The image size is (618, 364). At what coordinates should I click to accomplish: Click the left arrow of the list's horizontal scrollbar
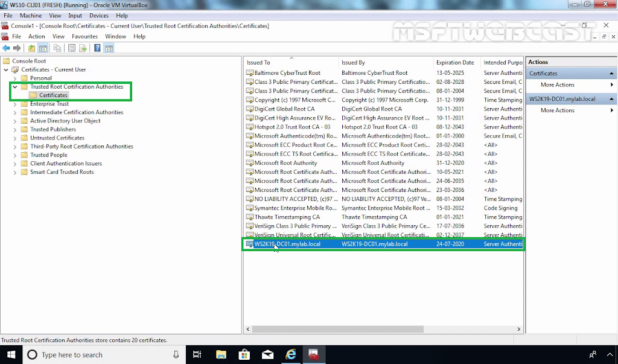[248, 329]
